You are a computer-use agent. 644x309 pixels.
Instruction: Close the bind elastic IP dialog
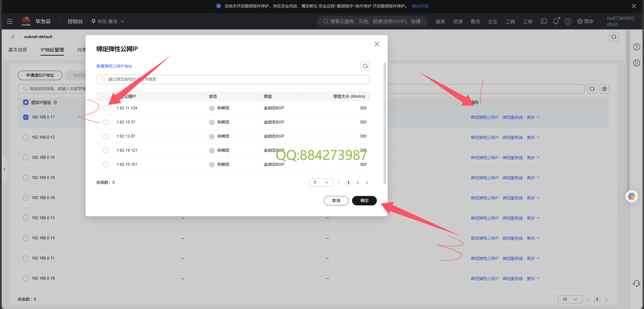377,44
